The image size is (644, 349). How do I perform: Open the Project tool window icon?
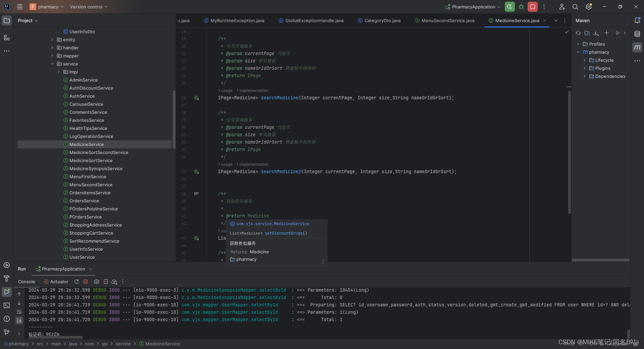7,20
